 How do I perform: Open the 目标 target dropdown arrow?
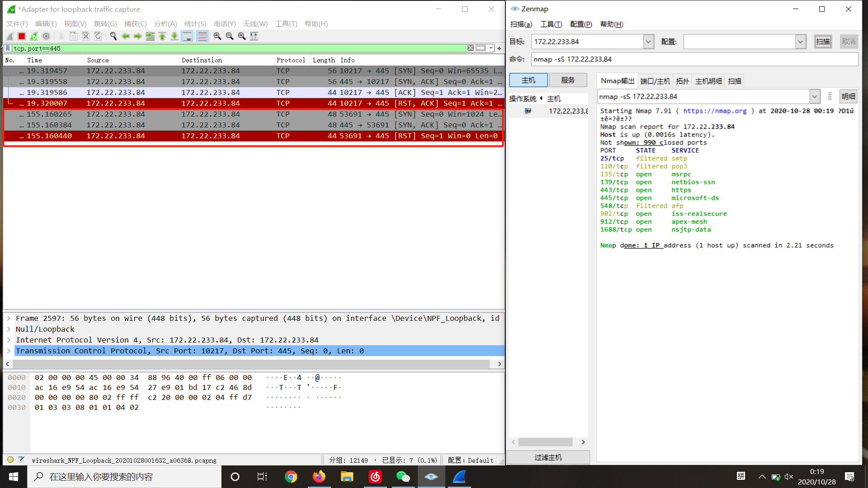tap(648, 42)
